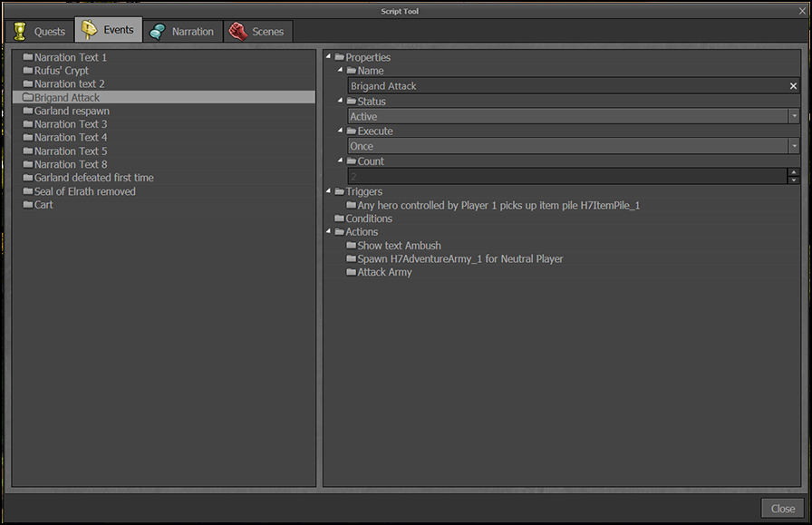Click the folder icon next to Cart
The height and width of the screenshot is (525, 812).
[x=28, y=205]
